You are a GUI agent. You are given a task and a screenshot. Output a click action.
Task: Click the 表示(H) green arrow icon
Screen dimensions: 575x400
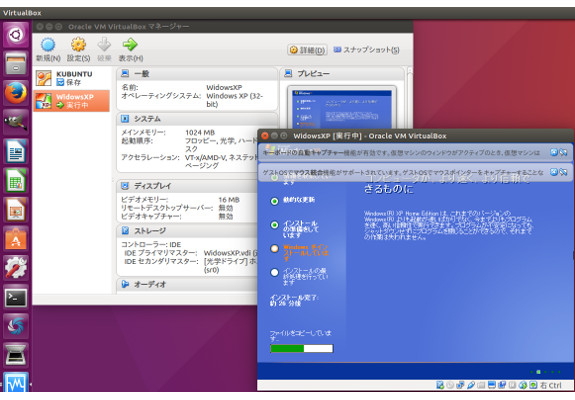coord(130,45)
